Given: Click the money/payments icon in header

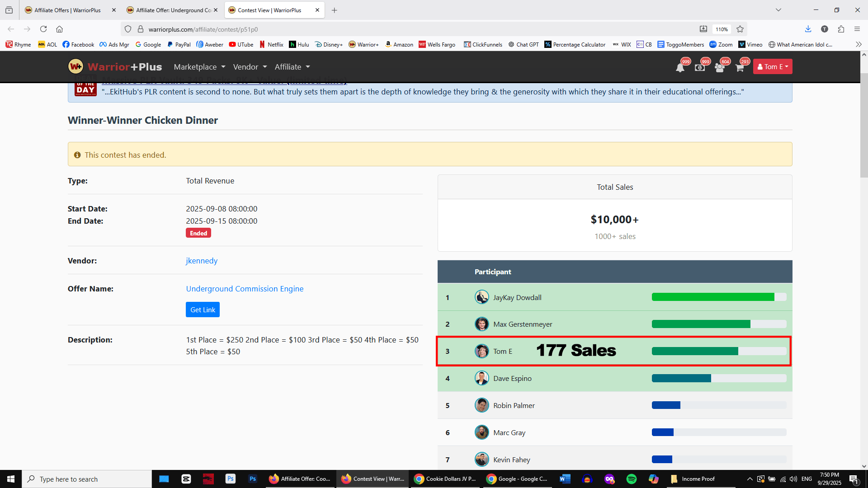Looking at the screenshot, I should pyautogui.click(x=700, y=68).
